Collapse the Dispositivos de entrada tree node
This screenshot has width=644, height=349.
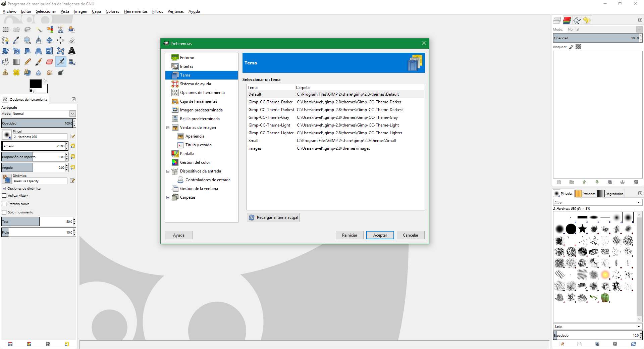point(168,171)
